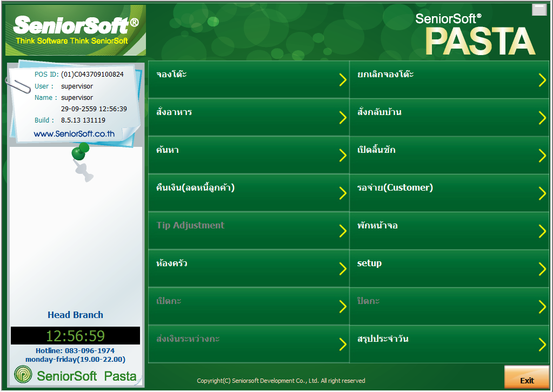Click chevron arrow on ห้องครัว row

(x=343, y=269)
